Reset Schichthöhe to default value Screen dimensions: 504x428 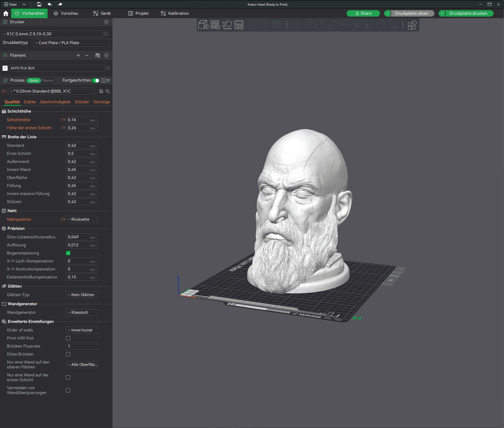[x=63, y=120]
